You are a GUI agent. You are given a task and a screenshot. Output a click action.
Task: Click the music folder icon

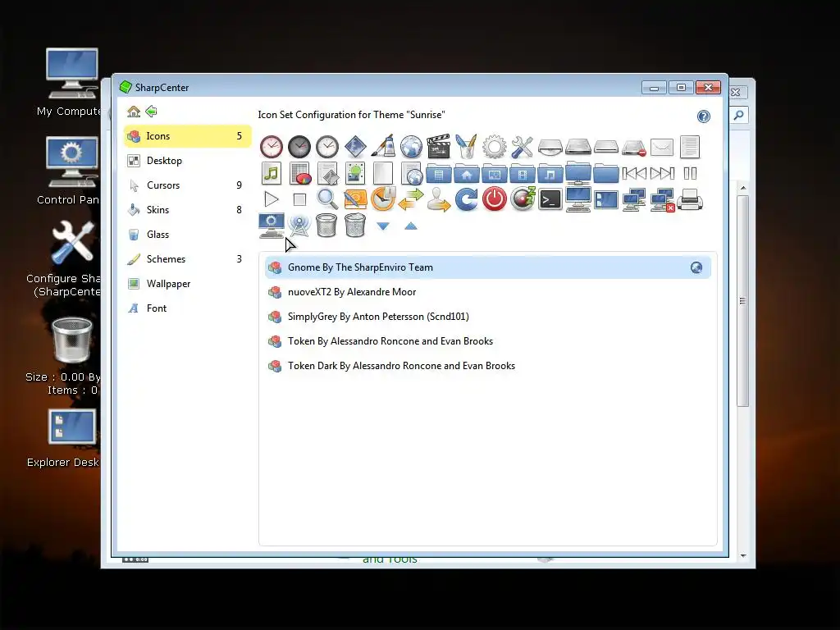[550, 174]
